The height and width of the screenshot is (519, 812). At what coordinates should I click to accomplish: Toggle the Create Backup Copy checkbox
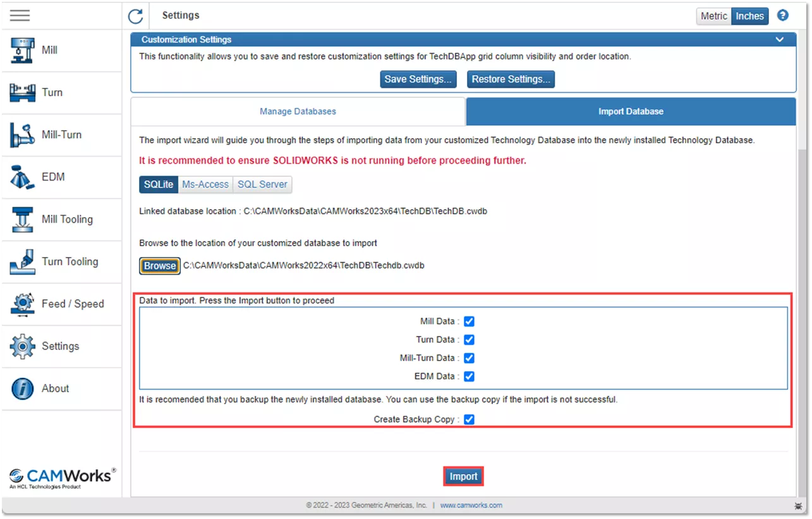point(469,419)
